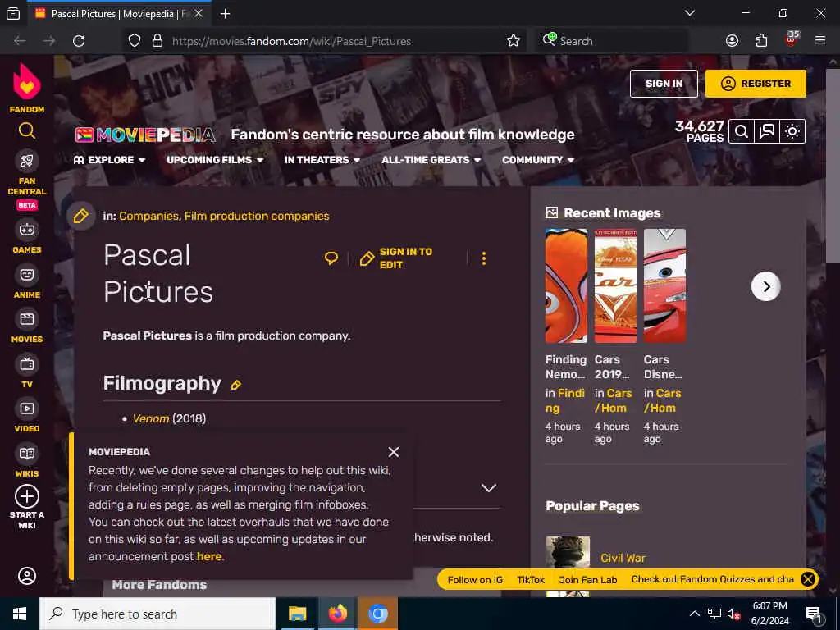The image size is (840, 630).
Task: Dismiss the yellow Fandom promo bar
Action: [x=808, y=579]
